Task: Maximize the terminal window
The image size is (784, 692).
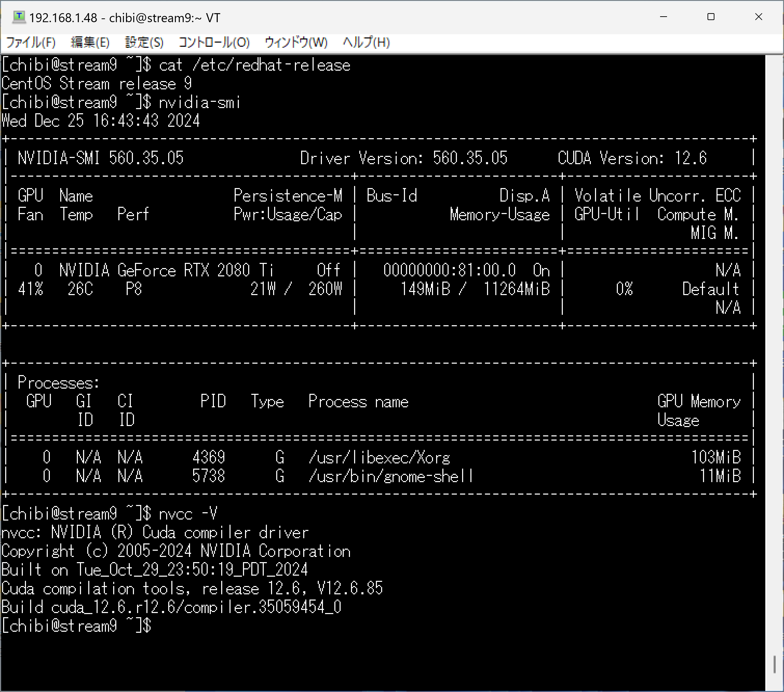Action: point(711,17)
